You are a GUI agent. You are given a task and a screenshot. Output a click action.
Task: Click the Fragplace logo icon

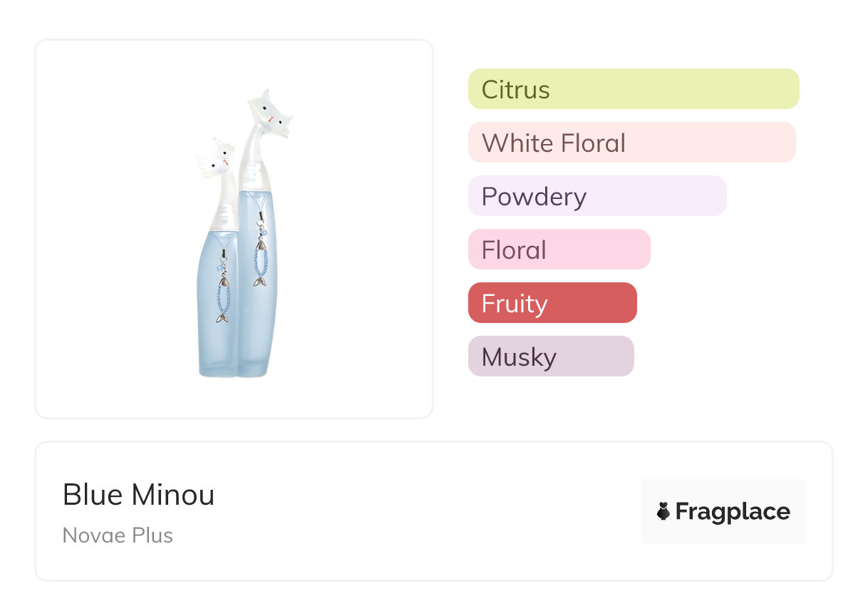tap(663, 511)
